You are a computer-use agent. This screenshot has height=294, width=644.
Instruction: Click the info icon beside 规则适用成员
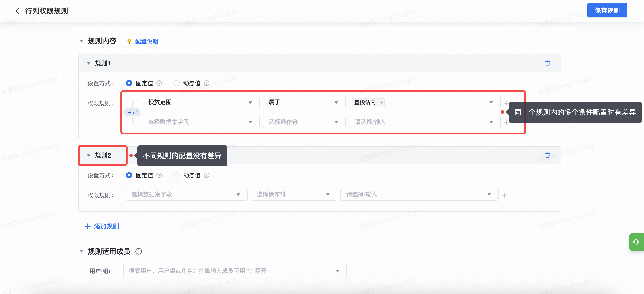tap(139, 251)
